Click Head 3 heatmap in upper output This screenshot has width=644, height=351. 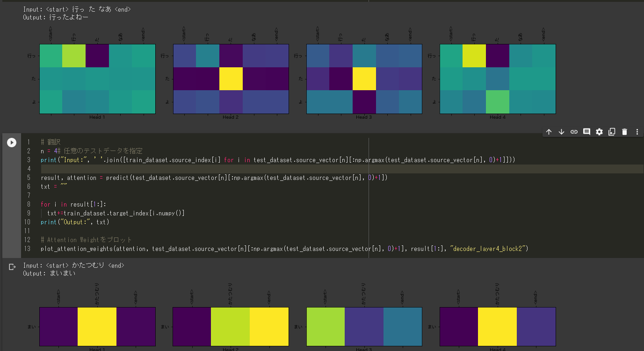[364, 79]
